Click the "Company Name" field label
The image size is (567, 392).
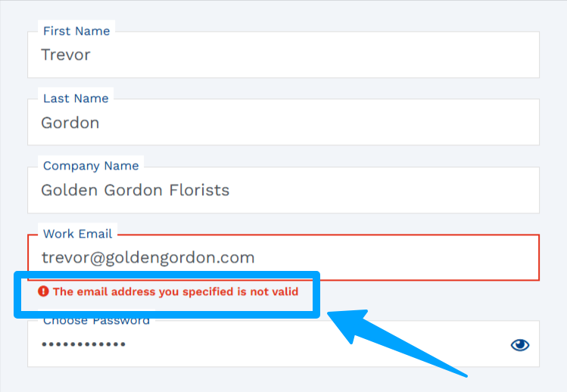pos(91,166)
